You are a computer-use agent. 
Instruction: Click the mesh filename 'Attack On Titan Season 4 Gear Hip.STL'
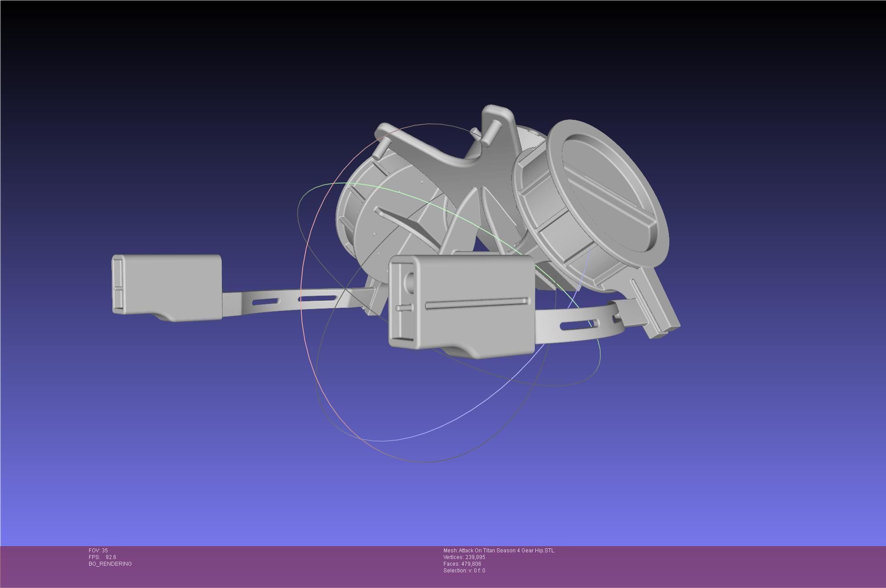coord(507,551)
